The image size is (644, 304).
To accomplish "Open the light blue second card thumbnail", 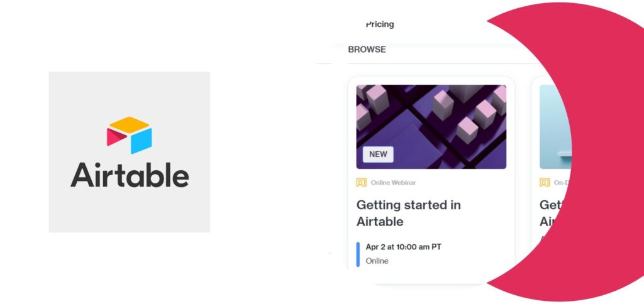I will tap(555, 127).
